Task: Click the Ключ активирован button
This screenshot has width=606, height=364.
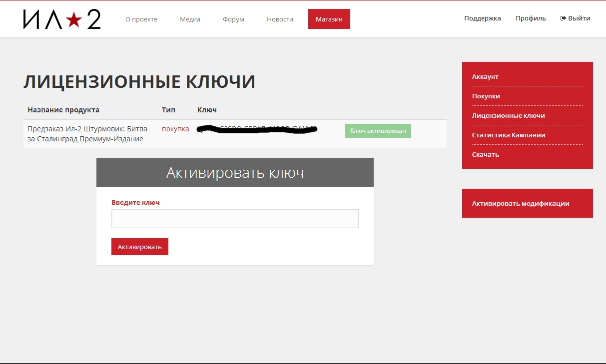Action: 378,131
